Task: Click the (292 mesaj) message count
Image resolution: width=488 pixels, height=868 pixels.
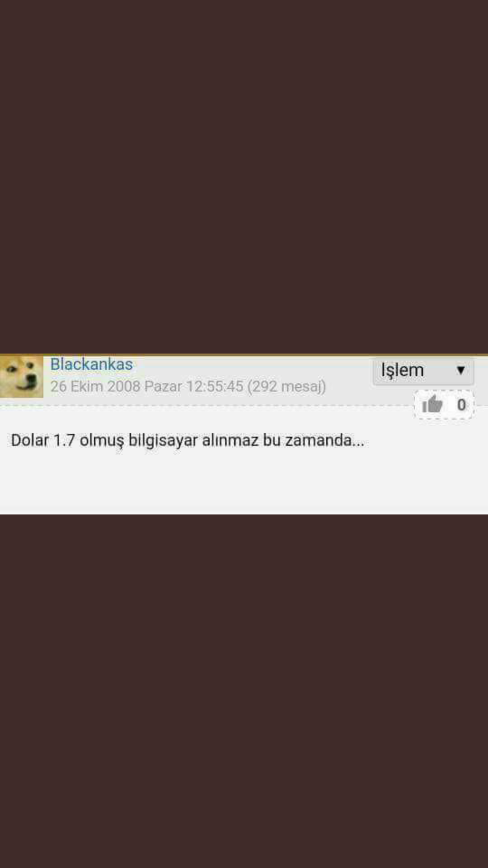Action: coord(286,387)
